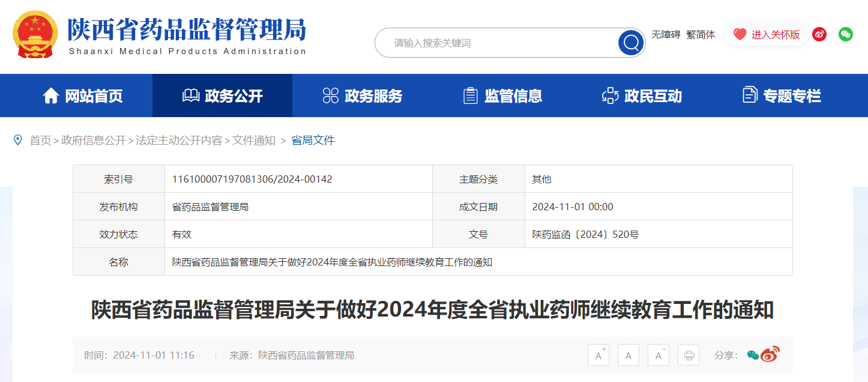Viewport: 868px width, 382px height.
Task: Enable 无障碍 accessibility mode
Action: click(x=666, y=35)
